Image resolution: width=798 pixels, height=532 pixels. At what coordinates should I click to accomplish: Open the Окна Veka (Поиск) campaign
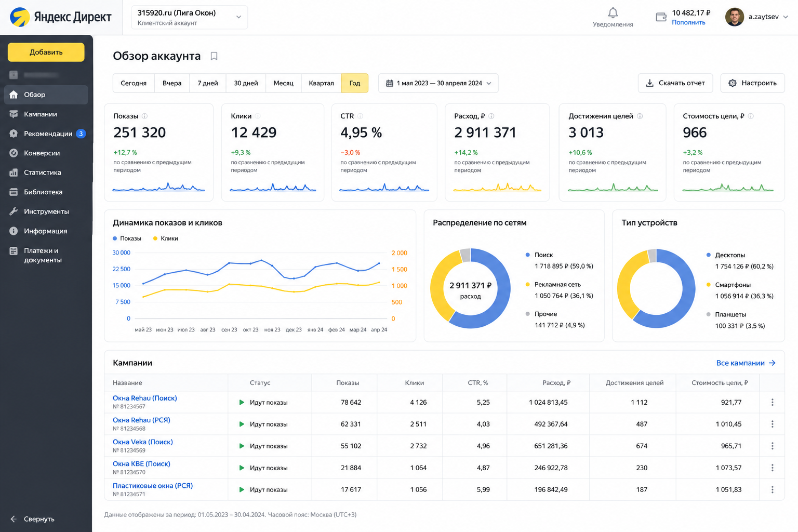pos(143,442)
